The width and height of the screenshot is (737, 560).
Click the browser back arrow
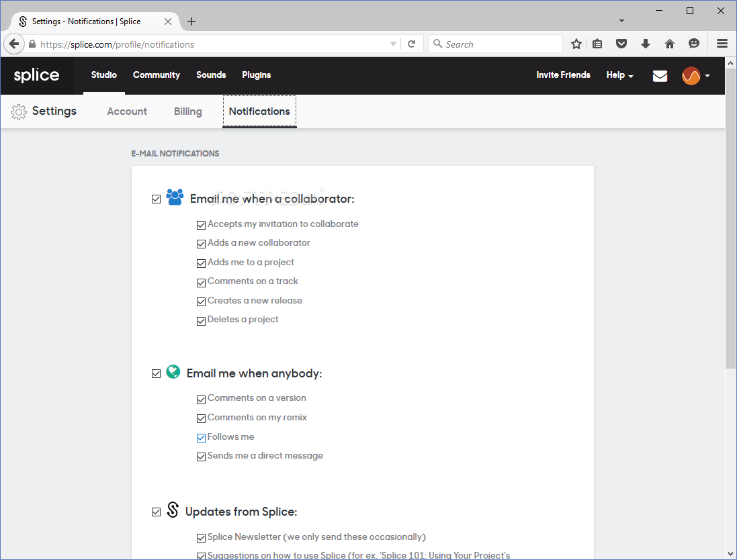tap(14, 44)
